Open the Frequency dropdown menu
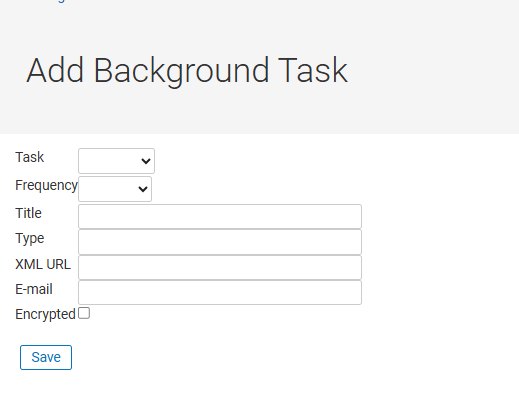 115,189
